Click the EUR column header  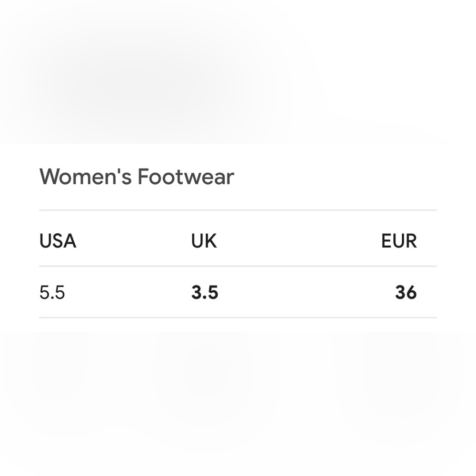[399, 241]
